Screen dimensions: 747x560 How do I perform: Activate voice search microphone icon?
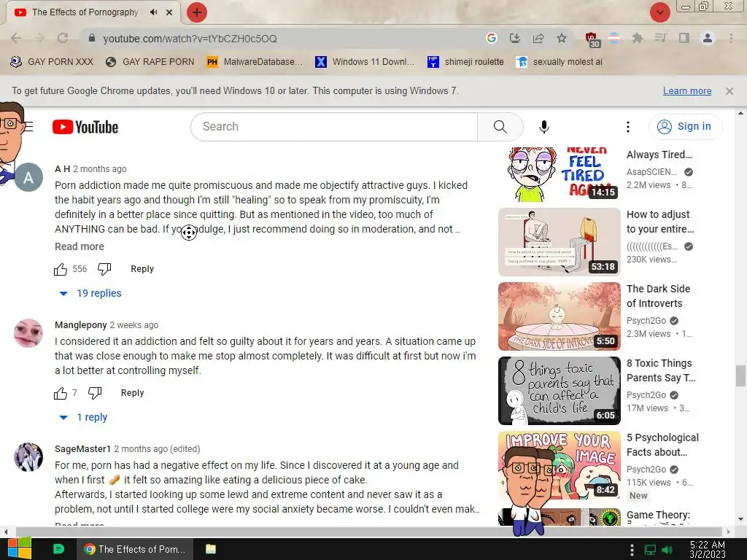coord(544,127)
